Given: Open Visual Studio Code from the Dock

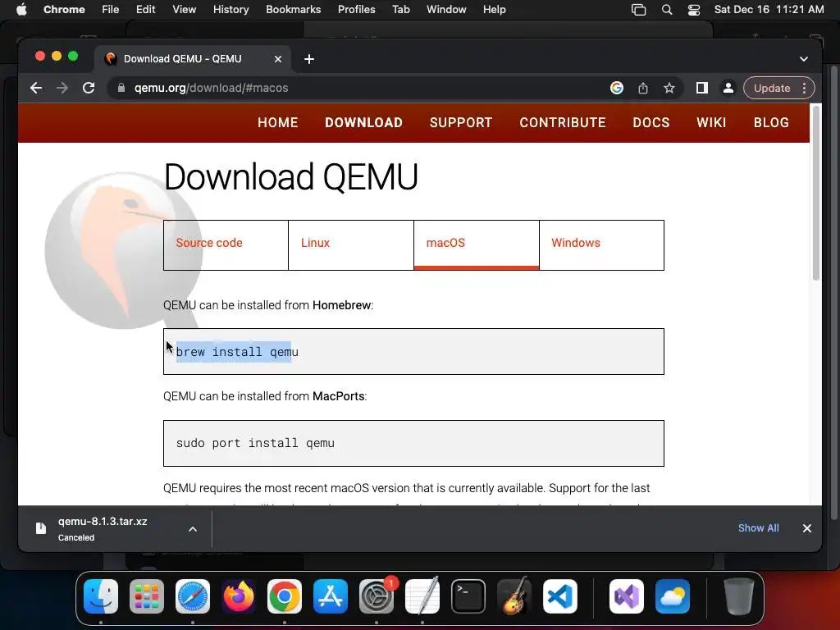Looking at the screenshot, I should click(x=559, y=596).
